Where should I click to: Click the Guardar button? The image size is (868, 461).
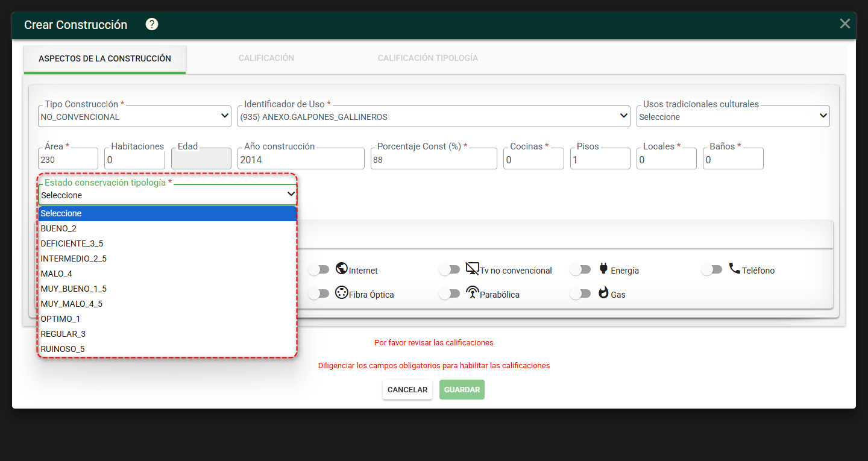[x=462, y=390]
